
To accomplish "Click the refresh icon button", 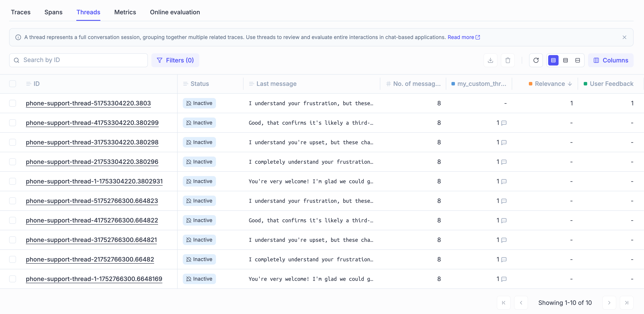I will (536, 60).
